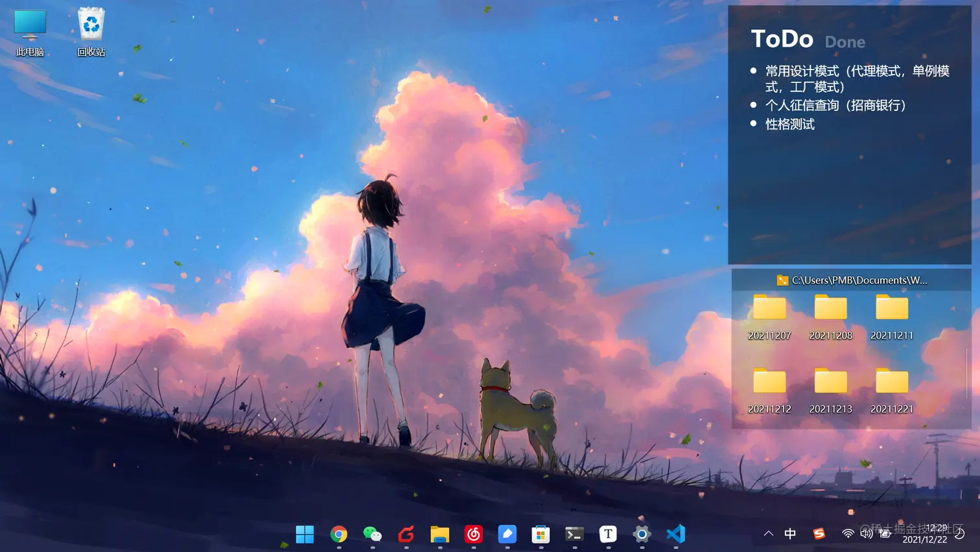
Task: Open the 此电脑 desktop icon
Action: (x=30, y=32)
